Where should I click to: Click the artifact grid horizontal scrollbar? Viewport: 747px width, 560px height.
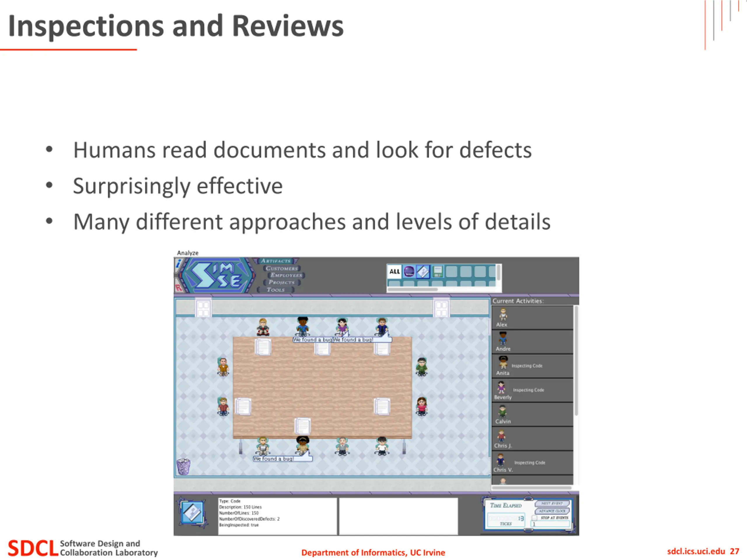pos(413,289)
